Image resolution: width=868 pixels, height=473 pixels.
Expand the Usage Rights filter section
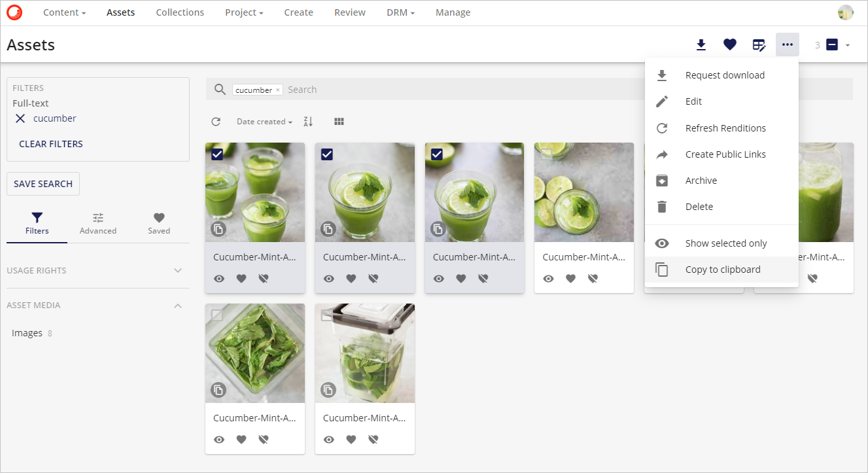pos(178,271)
